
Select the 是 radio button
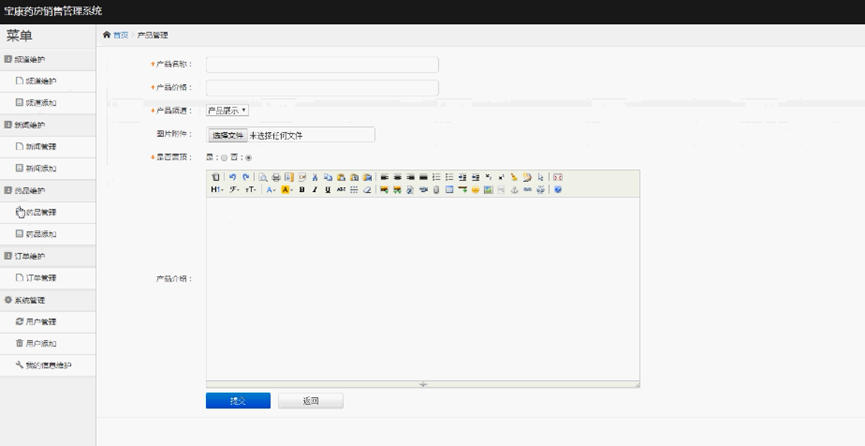[x=224, y=158]
